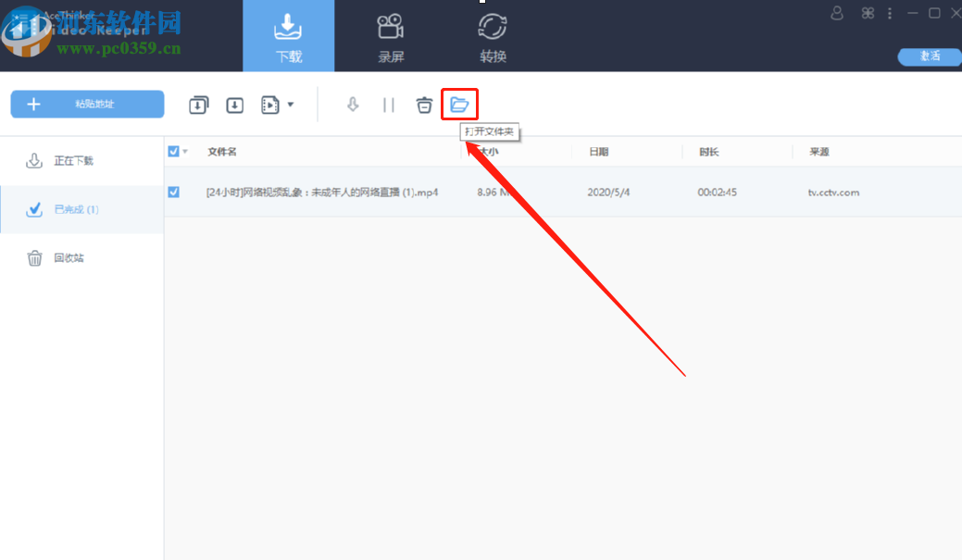The height and width of the screenshot is (560, 962).
Task: Expand the dropdown next to video format icon
Action: (289, 104)
